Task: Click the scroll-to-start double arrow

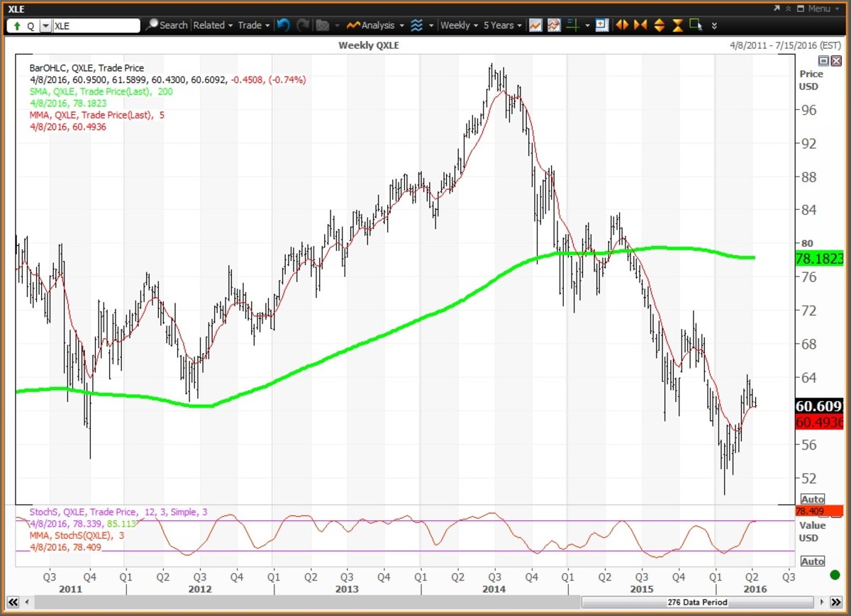Action: pyautogui.click(x=11, y=602)
